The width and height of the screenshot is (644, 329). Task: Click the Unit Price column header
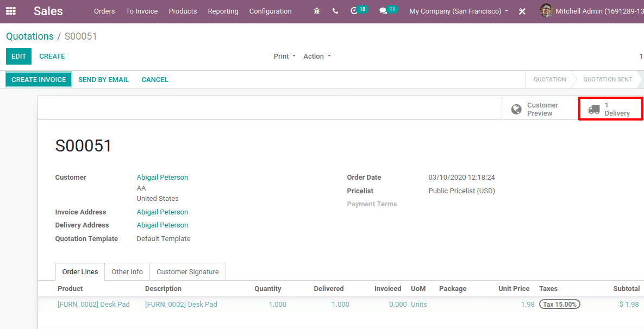514,289
